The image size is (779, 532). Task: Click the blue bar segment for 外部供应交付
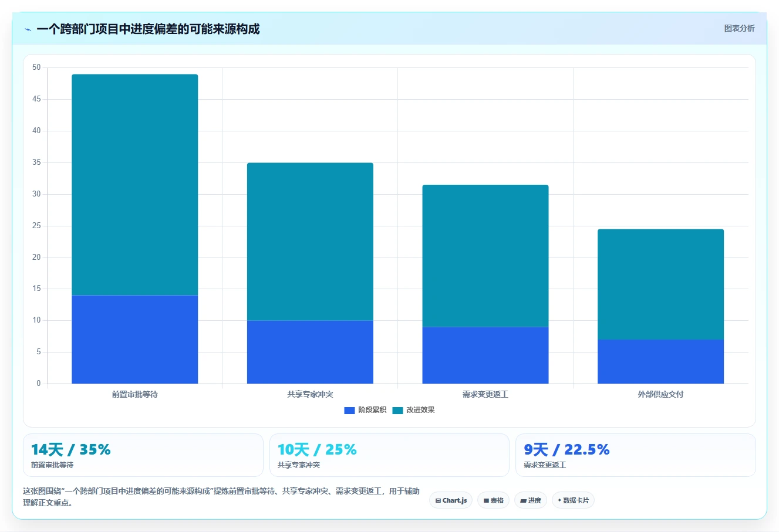(x=661, y=361)
